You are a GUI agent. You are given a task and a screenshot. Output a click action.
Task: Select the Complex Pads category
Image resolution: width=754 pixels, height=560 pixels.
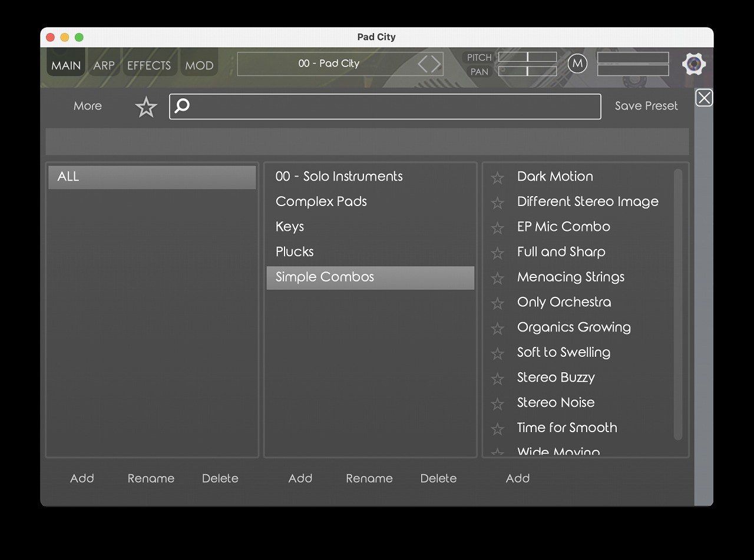pos(321,201)
